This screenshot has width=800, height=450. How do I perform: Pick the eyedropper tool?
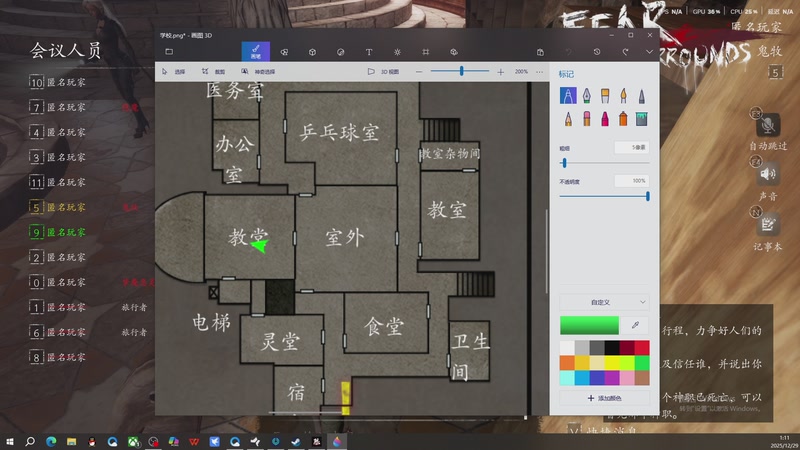pos(635,325)
